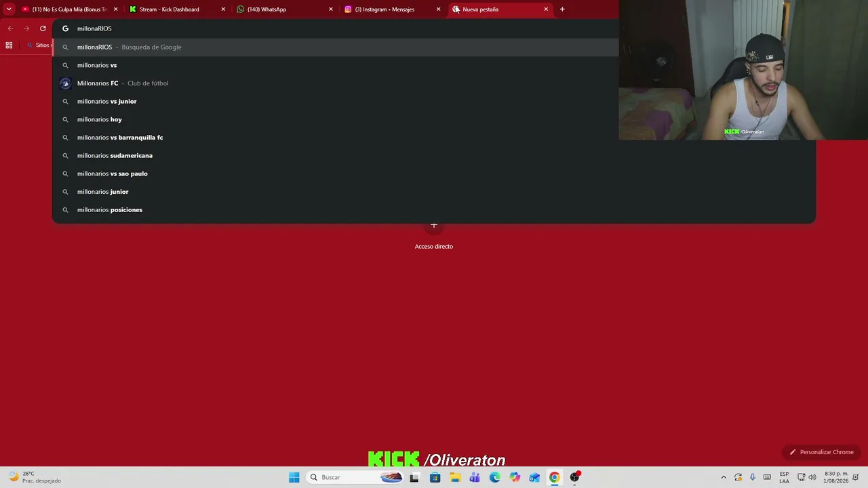Close the Kick Dashboard tab
This screenshot has height=488, width=868.
(x=223, y=9)
